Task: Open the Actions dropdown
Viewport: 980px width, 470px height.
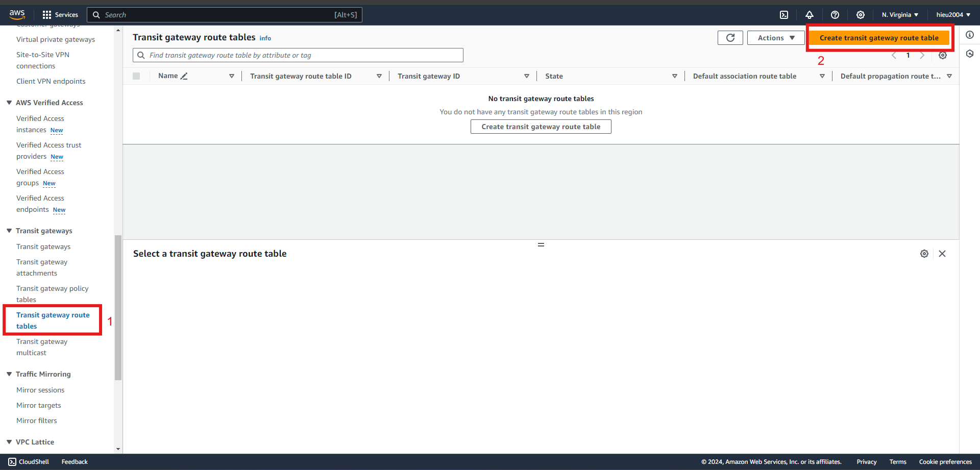Action: 776,38
